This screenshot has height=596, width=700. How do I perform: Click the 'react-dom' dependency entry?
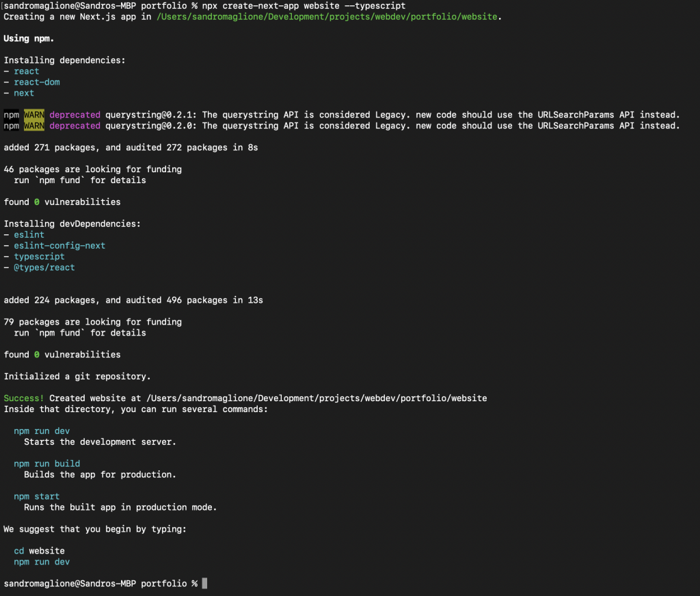[x=37, y=82]
